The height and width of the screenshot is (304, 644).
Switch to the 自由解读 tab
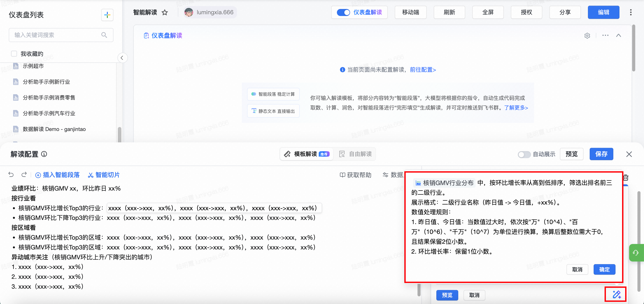click(x=355, y=154)
